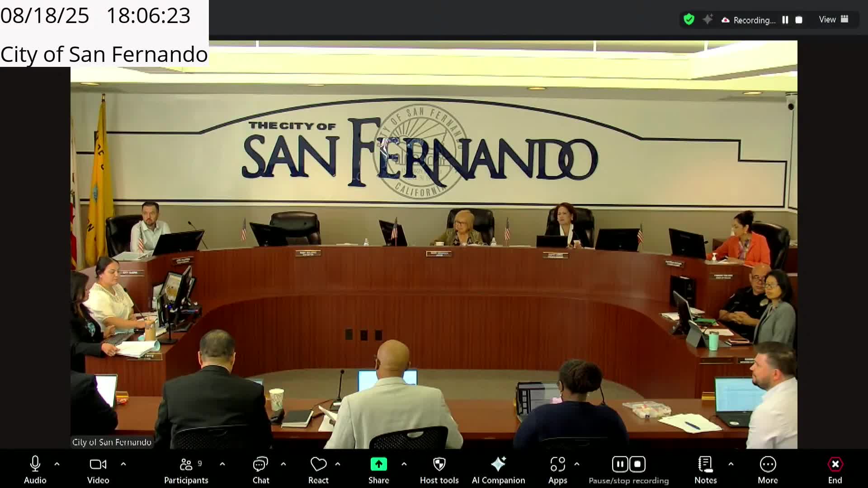This screenshot has width=868, height=488.
Task: Stop recording from top bar square
Action: pyautogui.click(x=799, y=20)
